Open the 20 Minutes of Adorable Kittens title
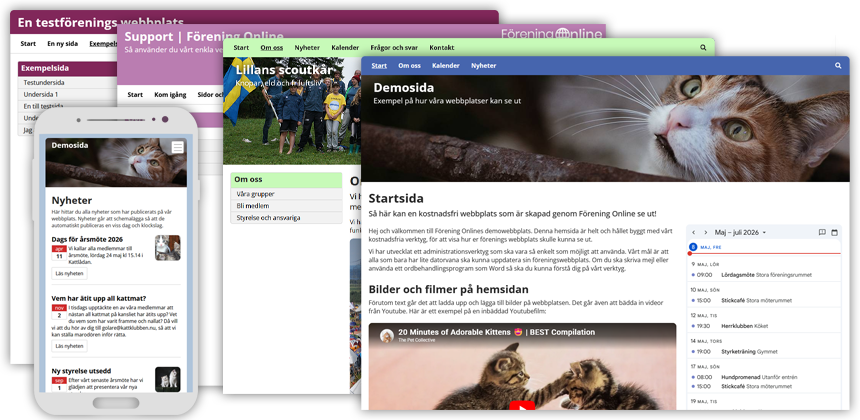Viewport: 860px width, 420px height. click(x=496, y=332)
